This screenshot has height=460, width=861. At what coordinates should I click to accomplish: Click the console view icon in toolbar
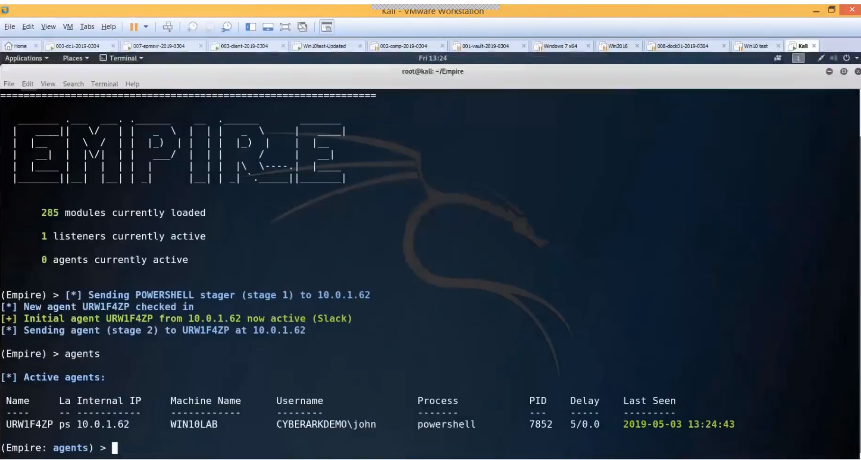[327, 26]
